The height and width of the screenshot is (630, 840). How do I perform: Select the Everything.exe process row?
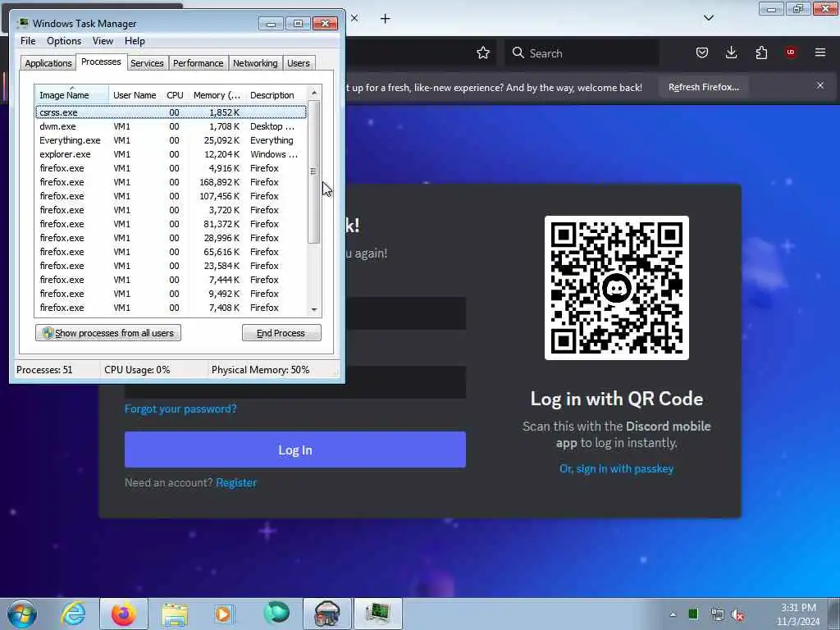pos(171,140)
